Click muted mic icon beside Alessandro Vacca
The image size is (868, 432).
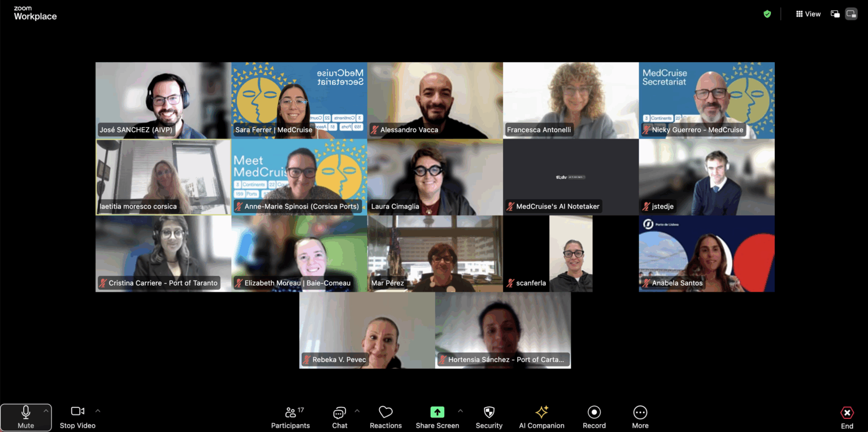pos(374,130)
